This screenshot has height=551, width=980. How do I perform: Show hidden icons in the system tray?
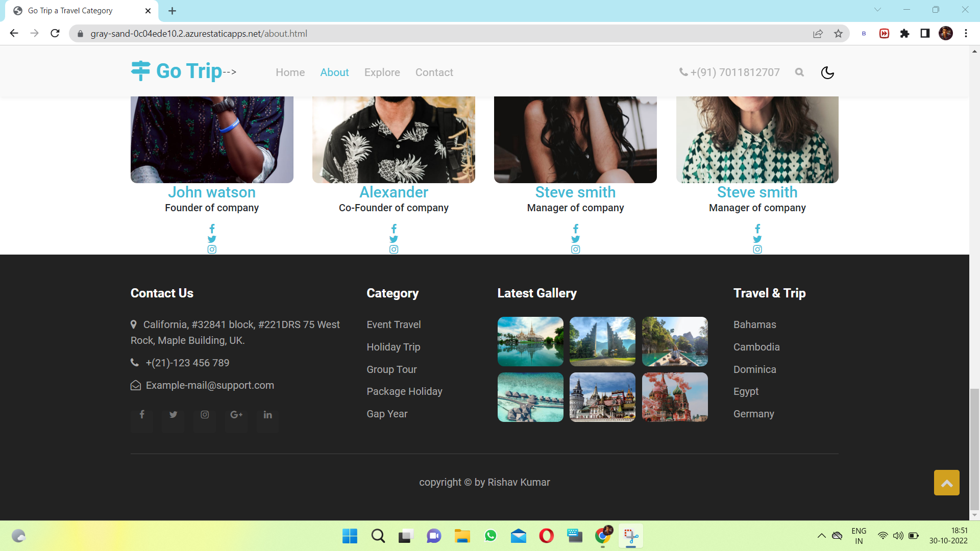coord(821,536)
